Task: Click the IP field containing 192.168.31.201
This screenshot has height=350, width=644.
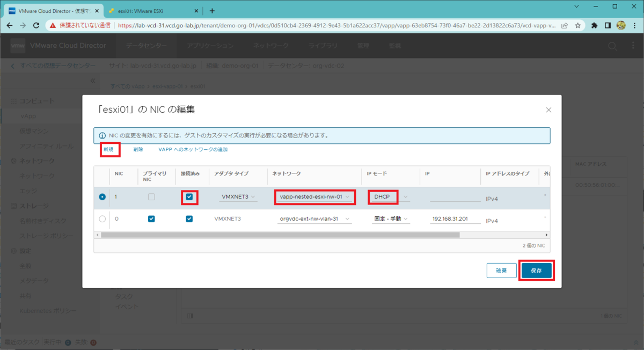Action: click(455, 218)
